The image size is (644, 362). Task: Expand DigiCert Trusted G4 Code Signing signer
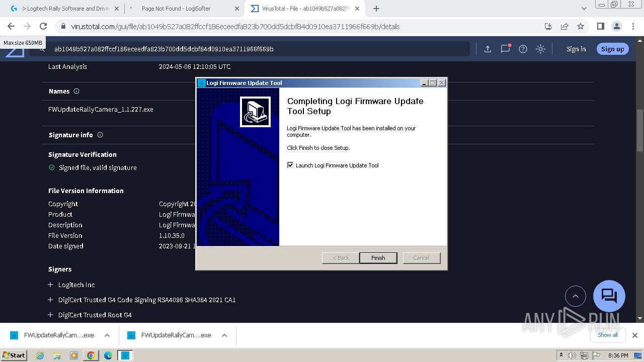point(50,300)
